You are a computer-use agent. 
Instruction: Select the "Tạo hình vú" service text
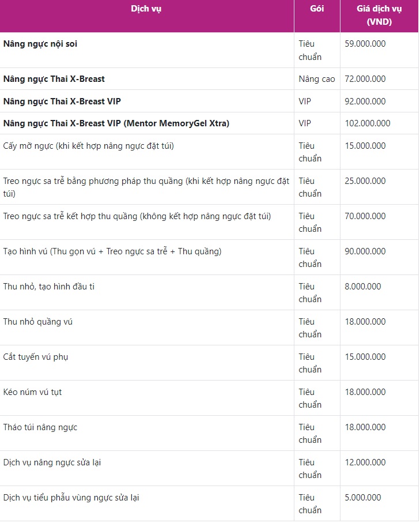(x=112, y=251)
